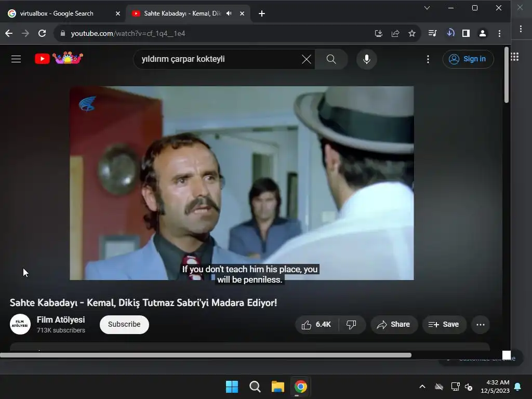The width and height of the screenshot is (532, 399).
Task: Reload the YouTube page
Action: (x=42, y=33)
